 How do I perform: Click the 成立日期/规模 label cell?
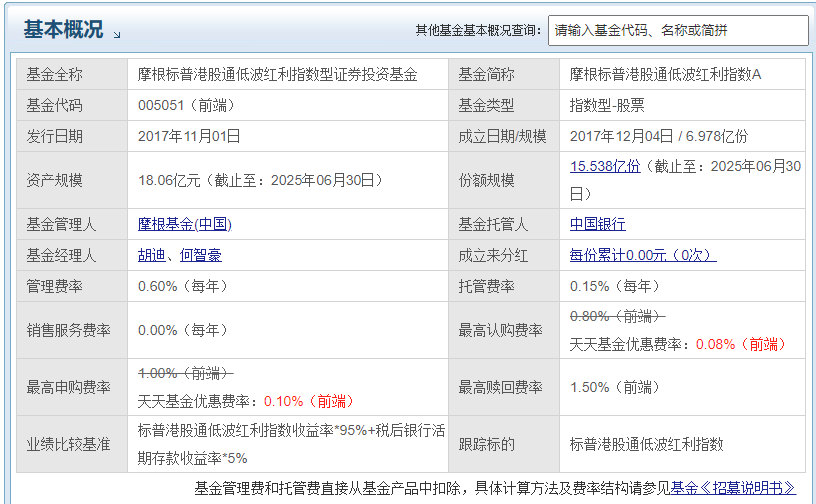click(504, 136)
